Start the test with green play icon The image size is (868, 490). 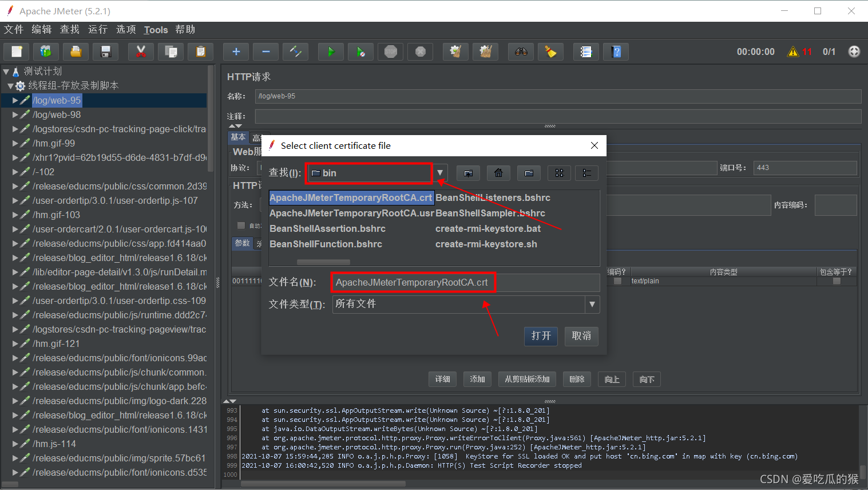[x=331, y=52]
